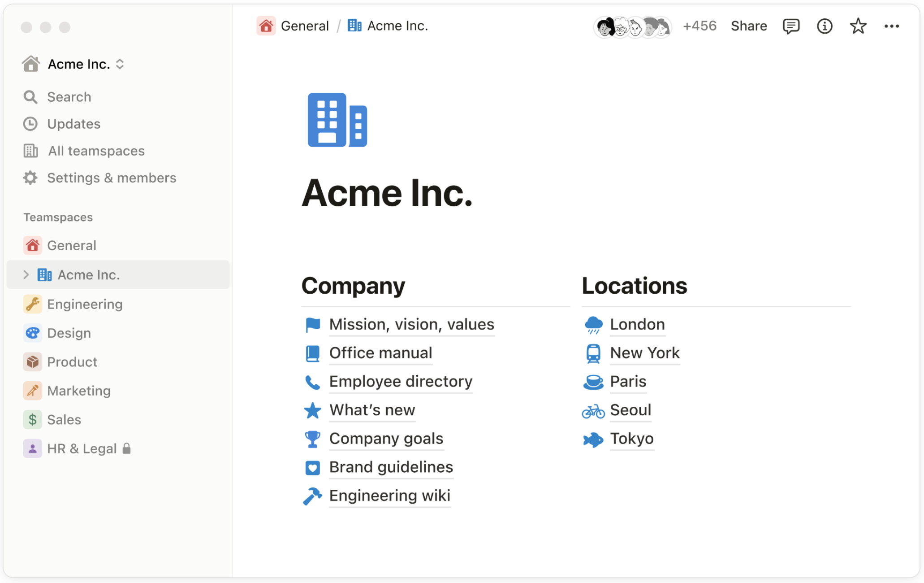Image resolution: width=924 pixels, height=583 pixels.
Task: Open the three-dots more options menu
Action: (x=892, y=26)
